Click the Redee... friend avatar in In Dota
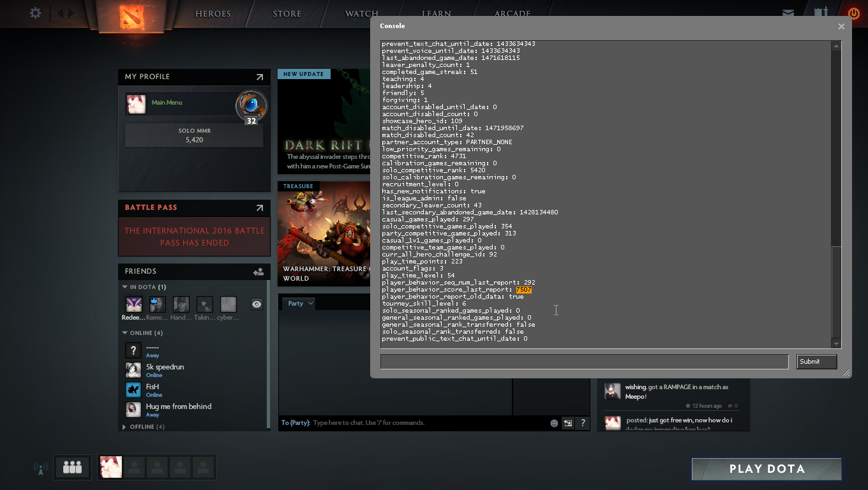 133,304
